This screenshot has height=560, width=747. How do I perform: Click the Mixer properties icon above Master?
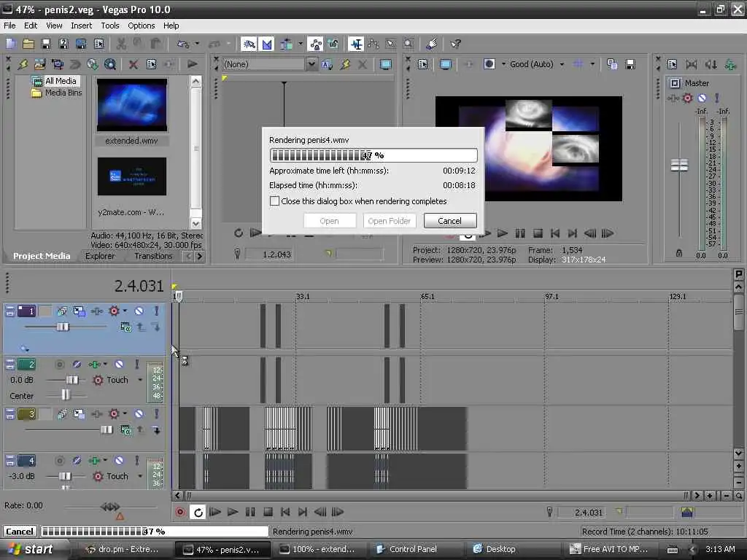click(672, 64)
